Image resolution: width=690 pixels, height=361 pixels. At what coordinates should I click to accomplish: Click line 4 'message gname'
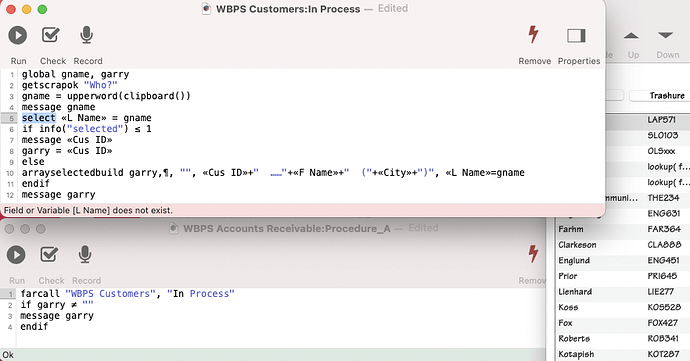(x=59, y=107)
